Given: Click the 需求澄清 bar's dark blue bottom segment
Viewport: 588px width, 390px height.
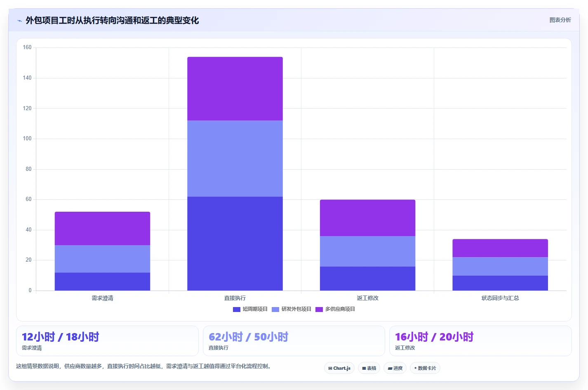Looking at the screenshot, I should pos(102,281).
